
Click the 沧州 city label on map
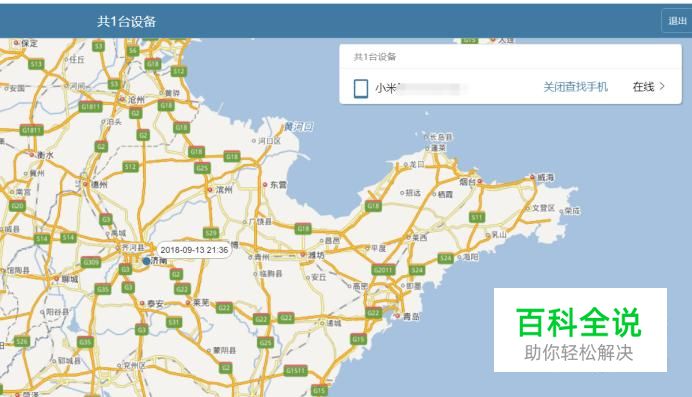136,100
